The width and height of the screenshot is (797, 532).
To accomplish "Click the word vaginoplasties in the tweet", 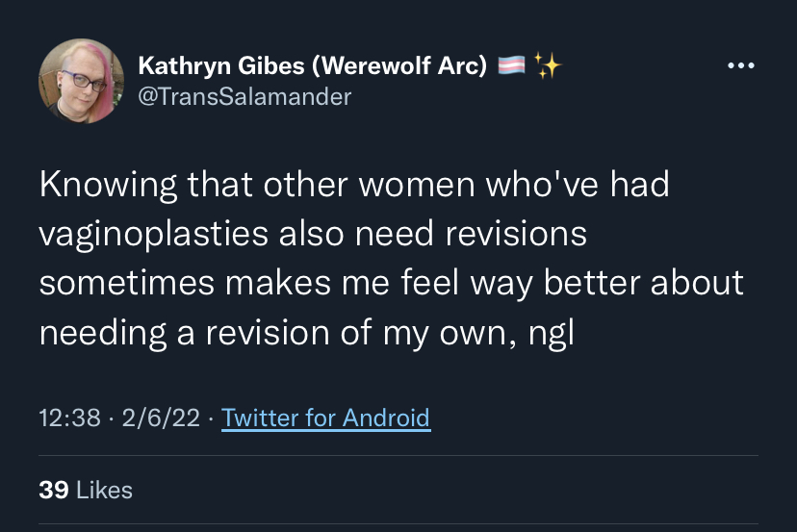I will pos(153,235).
